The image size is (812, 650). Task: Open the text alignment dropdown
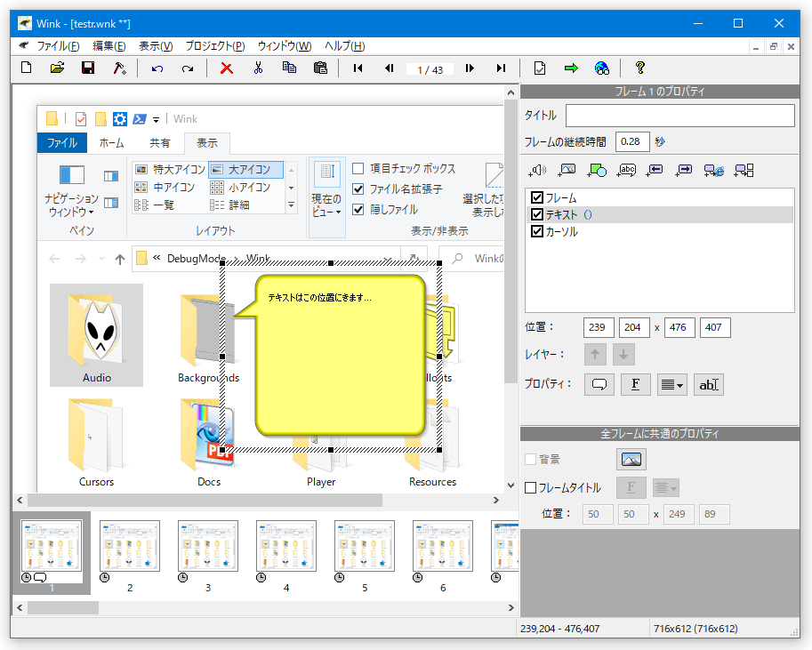[672, 384]
